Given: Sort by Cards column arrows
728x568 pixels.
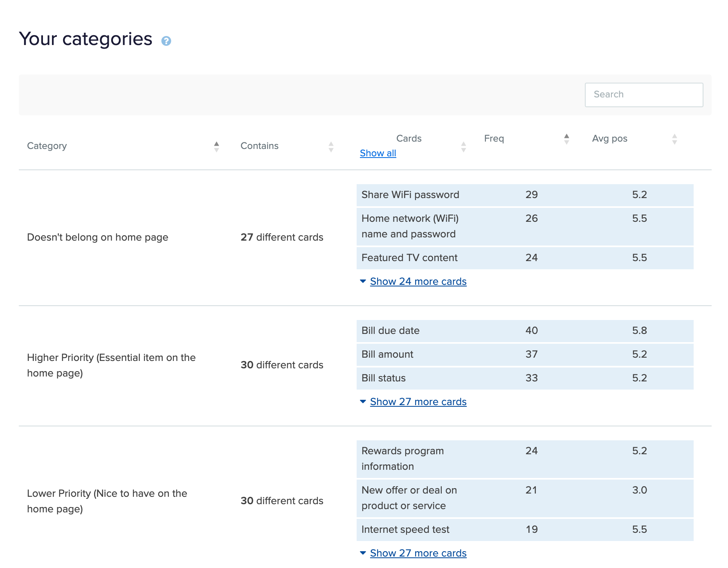Looking at the screenshot, I should (463, 147).
